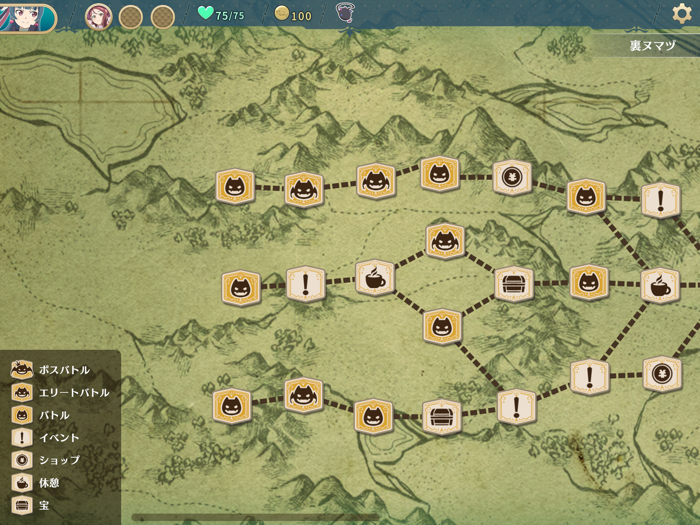Select the pink-haired party member portrait
This screenshot has width=700, height=525.
point(99,17)
